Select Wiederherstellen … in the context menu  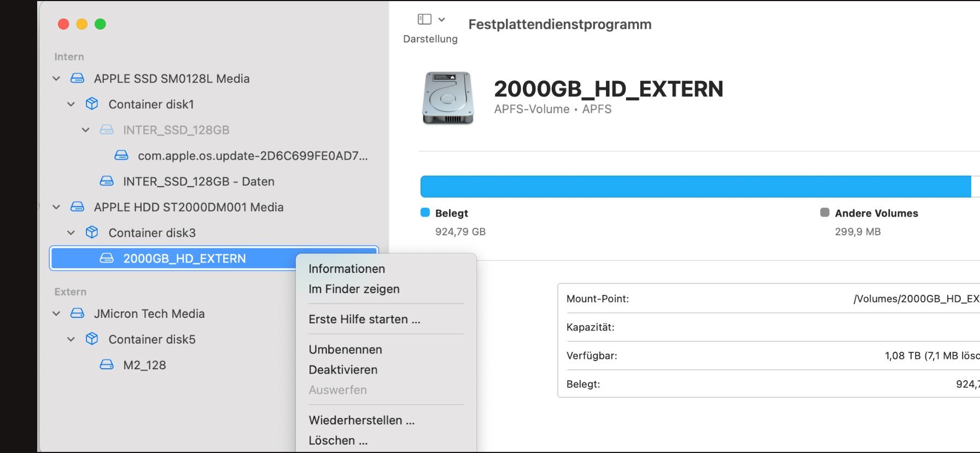361,420
